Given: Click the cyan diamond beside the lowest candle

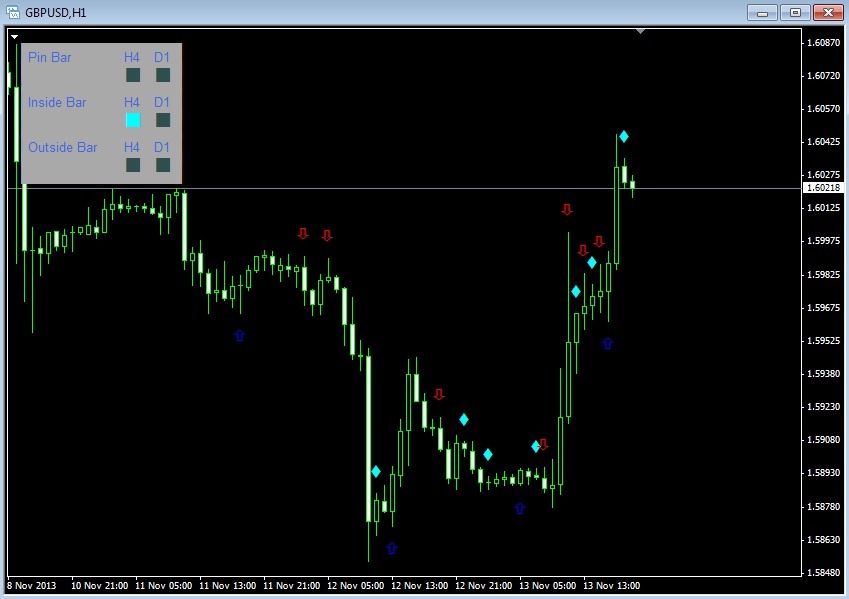Looking at the screenshot, I should (376, 471).
